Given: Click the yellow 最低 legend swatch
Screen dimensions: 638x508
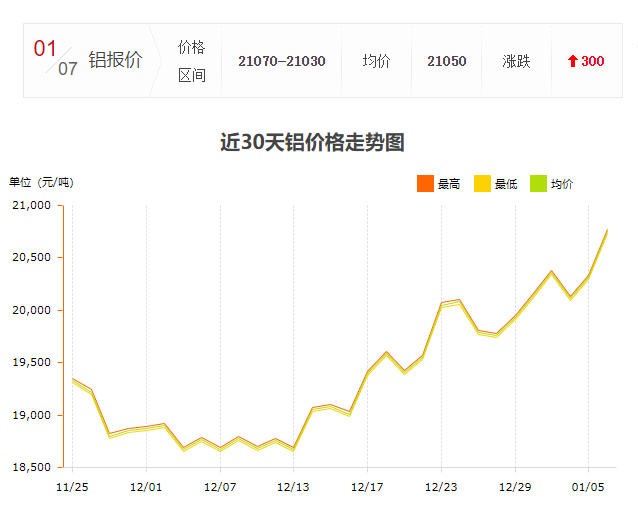Looking at the screenshot, I should coord(482,183).
